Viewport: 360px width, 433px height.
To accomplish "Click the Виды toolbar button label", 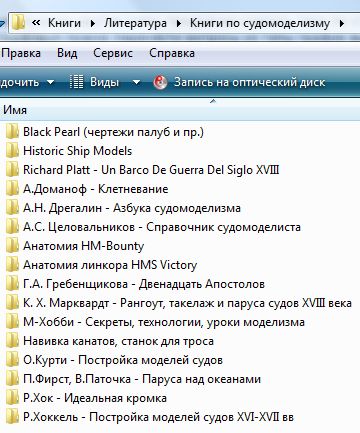I will [x=104, y=82].
